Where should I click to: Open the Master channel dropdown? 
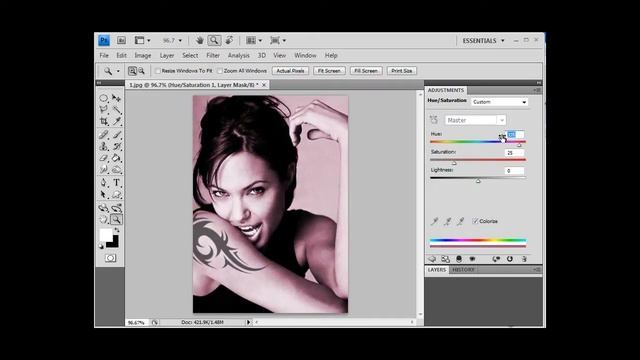(475, 120)
